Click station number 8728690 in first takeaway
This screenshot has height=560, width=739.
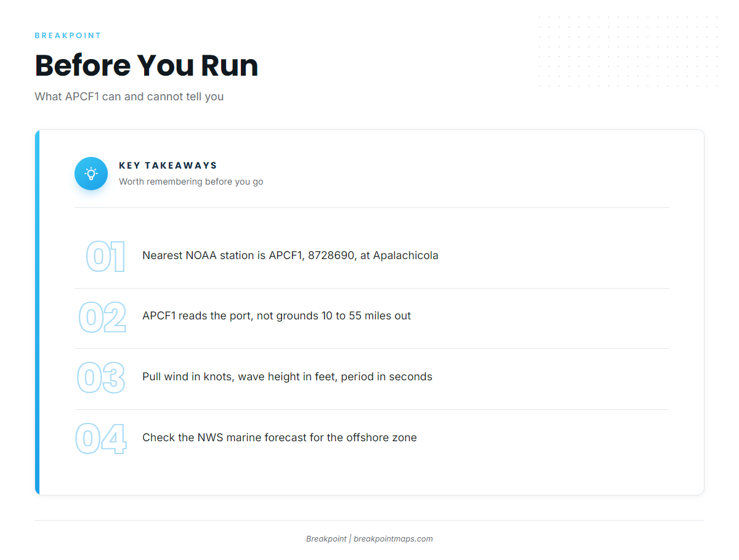(332, 255)
